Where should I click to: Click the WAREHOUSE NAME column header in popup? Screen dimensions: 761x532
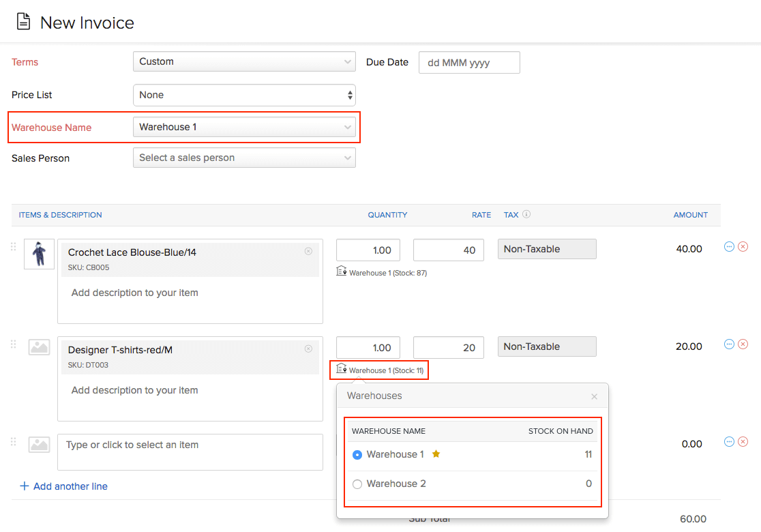coord(388,431)
